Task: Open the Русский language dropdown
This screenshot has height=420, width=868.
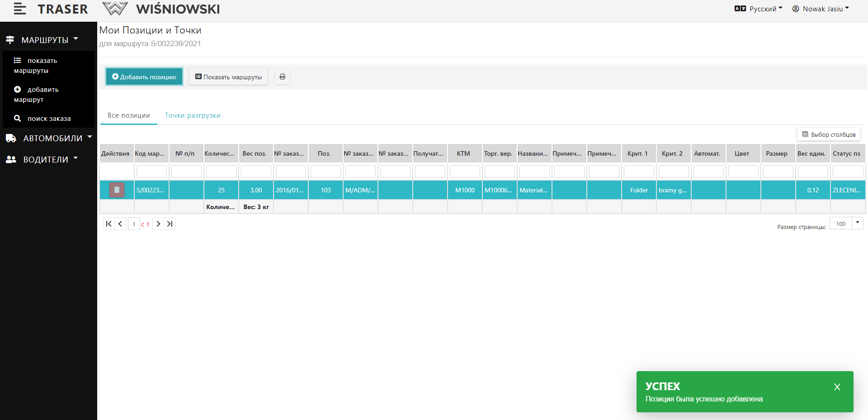Action: 759,9
